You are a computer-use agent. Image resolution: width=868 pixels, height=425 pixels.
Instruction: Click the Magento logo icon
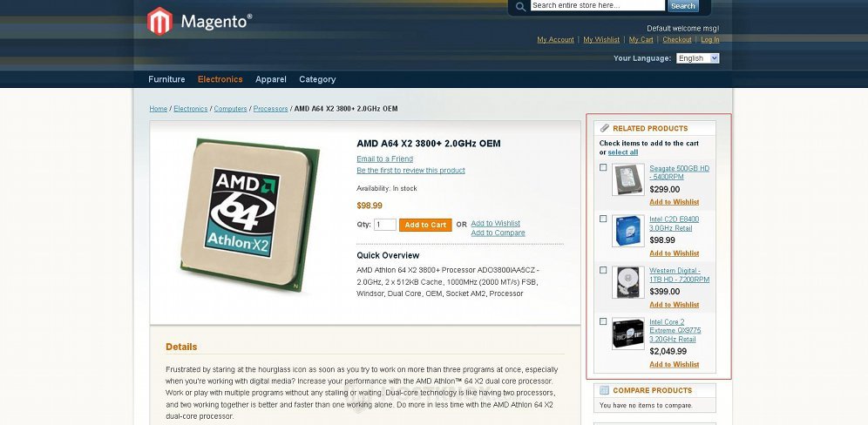pos(159,21)
